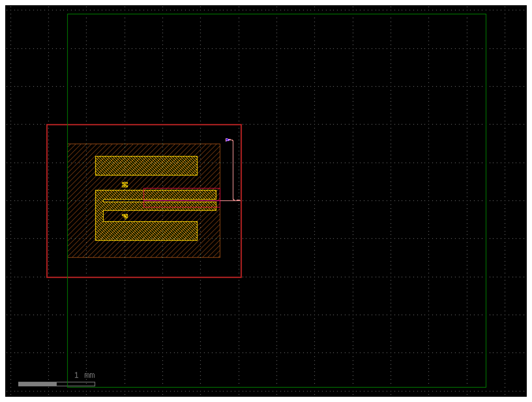Select the bottom yellow hatched bar
The image size is (532, 402).
tap(146, 231)
